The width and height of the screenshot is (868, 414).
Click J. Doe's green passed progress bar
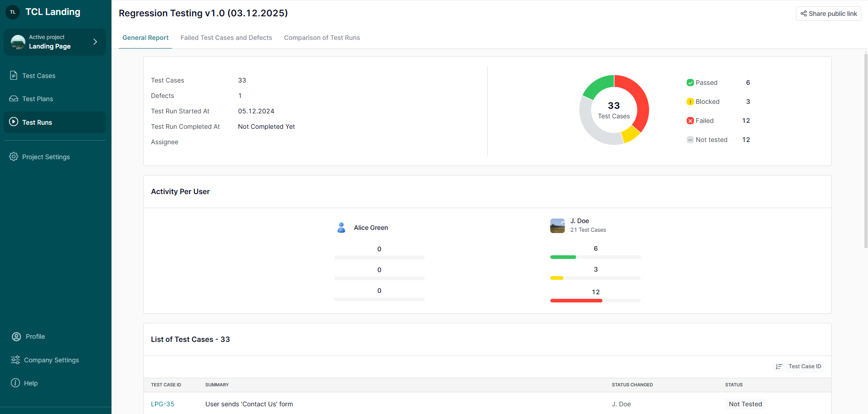[563, 257]
